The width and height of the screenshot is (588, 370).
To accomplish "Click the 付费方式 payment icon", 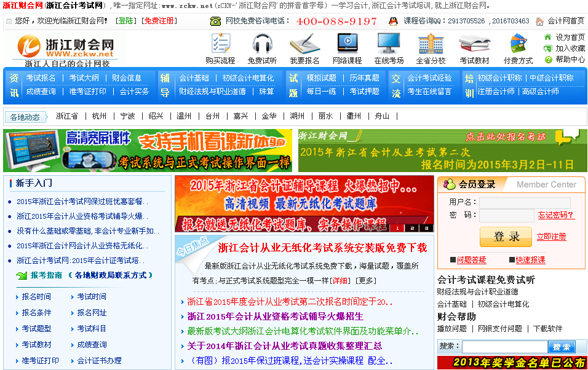I will coord(518,44).
